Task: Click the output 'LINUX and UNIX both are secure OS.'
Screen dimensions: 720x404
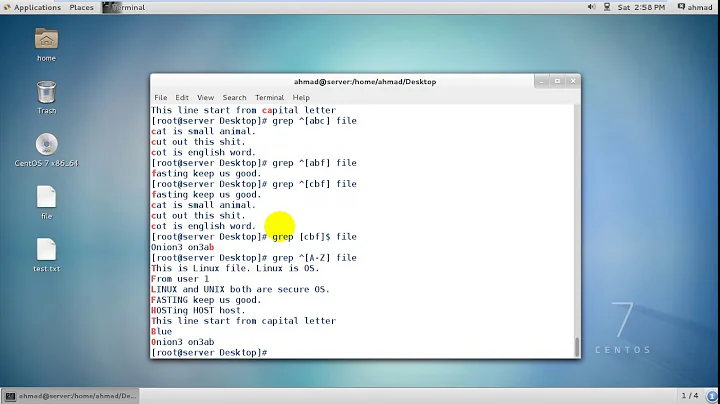Action: click(x=240, y=289)
